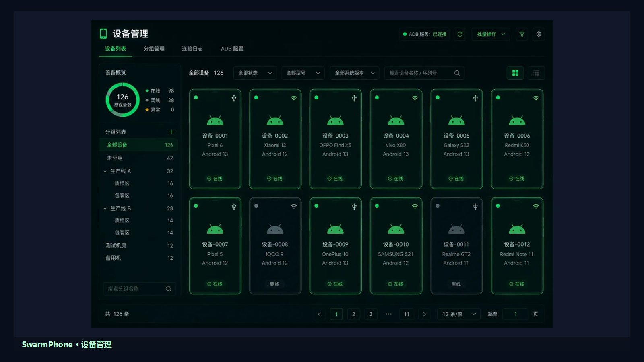Open the 全部型号 filter dropdown
Viewport: 644px width, 362px height.
303,73
